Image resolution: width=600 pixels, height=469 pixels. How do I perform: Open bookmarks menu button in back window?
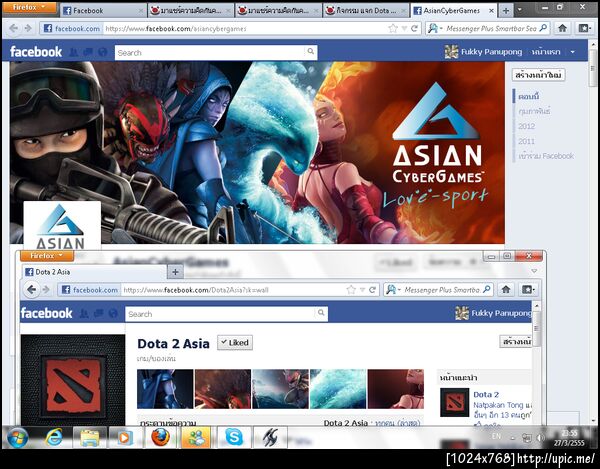tap(584, 28)
